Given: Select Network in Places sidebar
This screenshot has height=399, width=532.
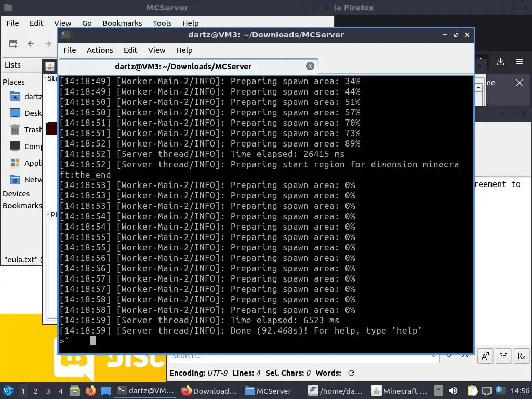Looking at the screenshot, I should pyautogui.click(x=26, y=179).
